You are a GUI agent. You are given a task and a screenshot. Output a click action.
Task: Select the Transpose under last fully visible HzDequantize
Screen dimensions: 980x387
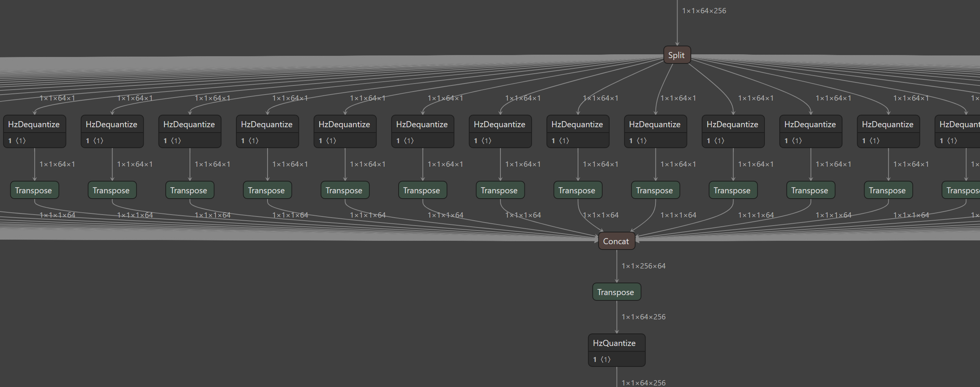[888, 190]
